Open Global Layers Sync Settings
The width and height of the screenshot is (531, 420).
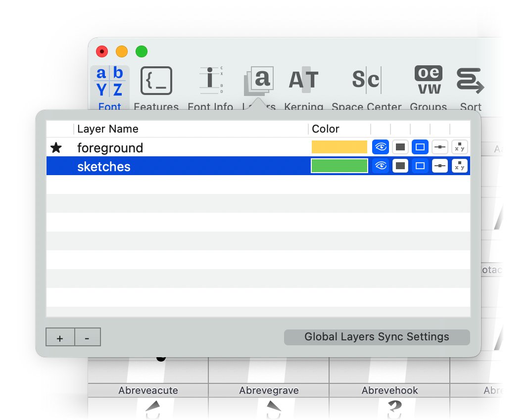pyautogui.click(x=377, y=337)
